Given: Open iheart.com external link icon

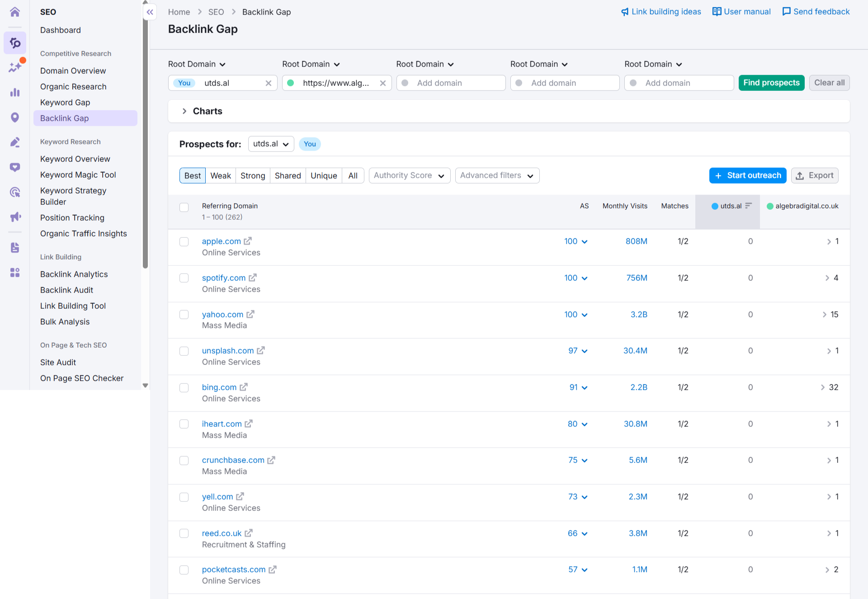Looking at the screenshot, I should 249,424.
